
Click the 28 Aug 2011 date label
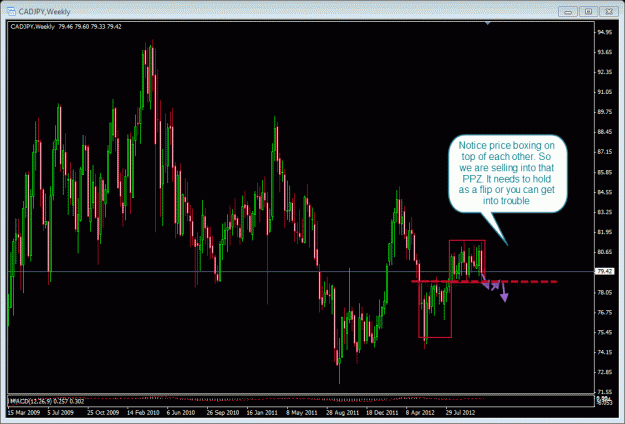click(342, 412)
